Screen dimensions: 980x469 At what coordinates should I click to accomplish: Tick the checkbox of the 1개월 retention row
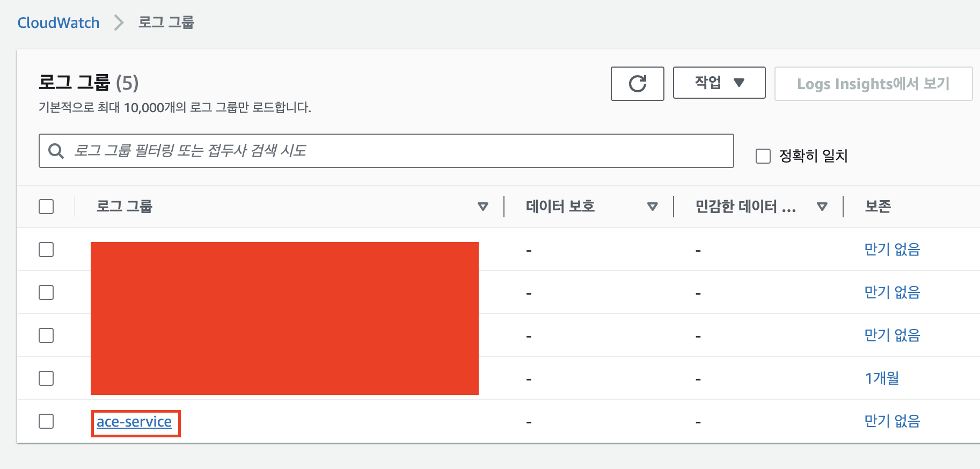pyautogui.click(x=46, y=378)
